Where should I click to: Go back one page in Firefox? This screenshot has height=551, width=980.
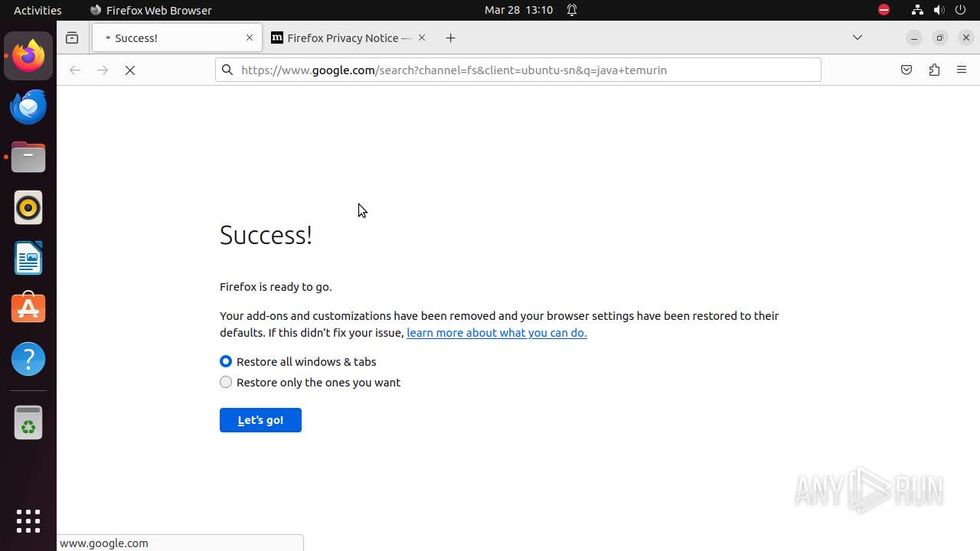74,70
